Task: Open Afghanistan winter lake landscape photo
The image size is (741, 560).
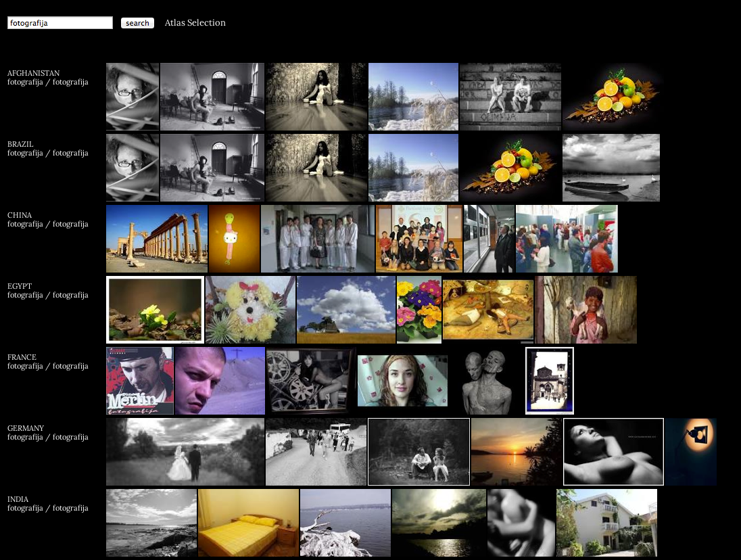Action: (414, 97)
